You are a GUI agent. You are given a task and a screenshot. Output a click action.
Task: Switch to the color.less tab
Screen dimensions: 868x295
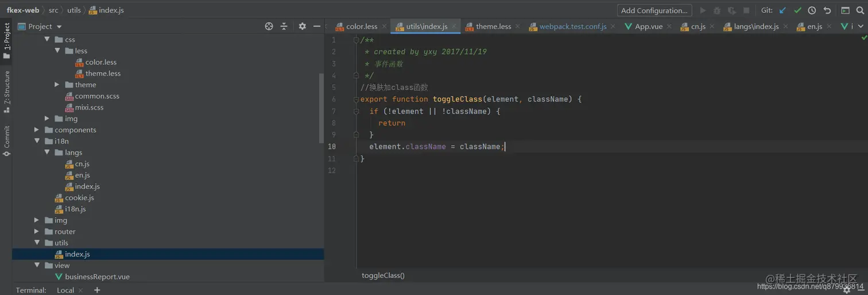[x=362, y=26]
